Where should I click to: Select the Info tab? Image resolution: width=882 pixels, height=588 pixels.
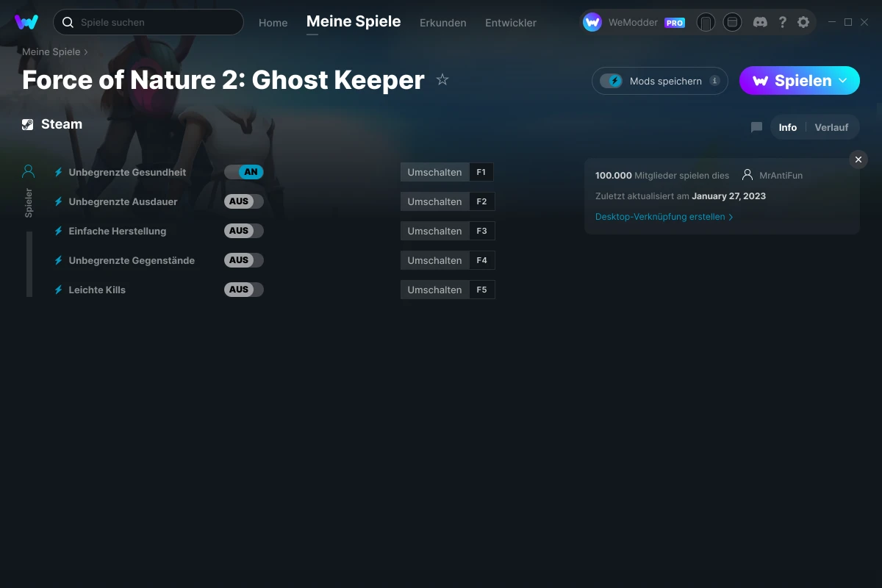pos(788,127)
